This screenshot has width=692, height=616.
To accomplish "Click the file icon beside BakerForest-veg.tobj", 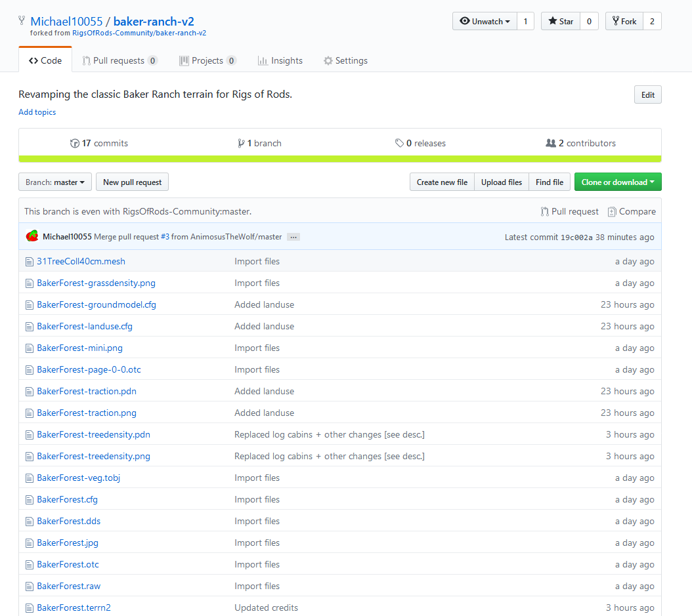I will click(x=30, y=478).
